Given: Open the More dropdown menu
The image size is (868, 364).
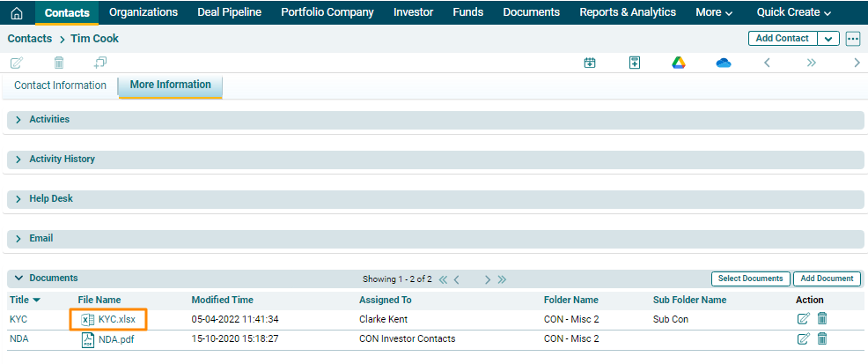Looking at the screenshot, I should (713, 12).
